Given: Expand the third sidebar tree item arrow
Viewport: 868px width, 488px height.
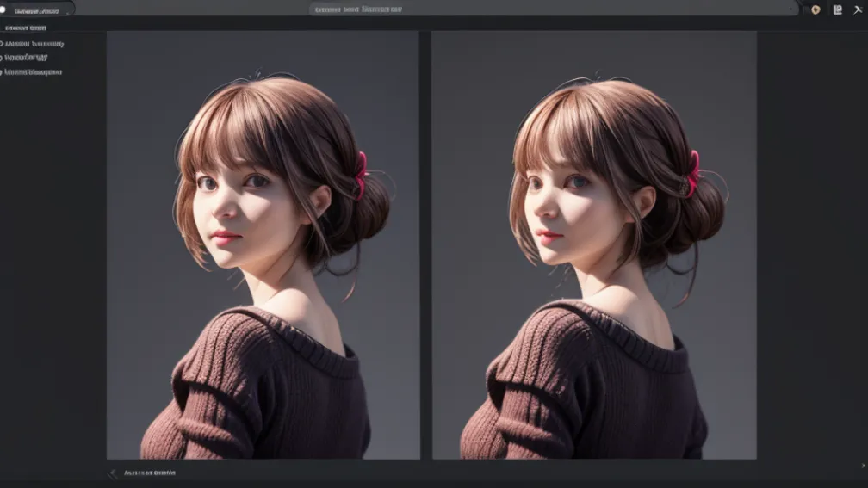Looking at the screenshot, I should click(x=2, y=72).
